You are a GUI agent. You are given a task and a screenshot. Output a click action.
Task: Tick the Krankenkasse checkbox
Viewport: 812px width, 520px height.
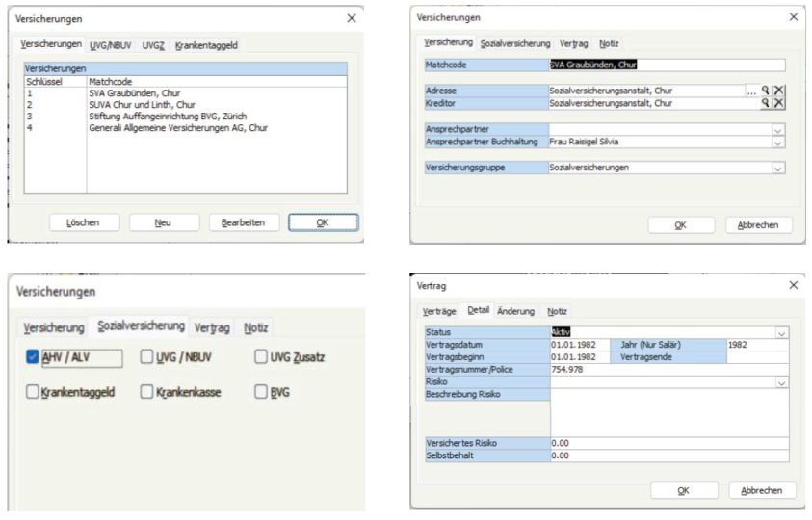[x=146, y=392]
